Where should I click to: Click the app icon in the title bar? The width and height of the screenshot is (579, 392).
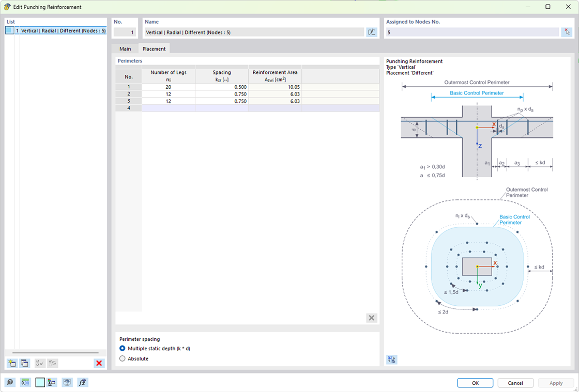7,7
